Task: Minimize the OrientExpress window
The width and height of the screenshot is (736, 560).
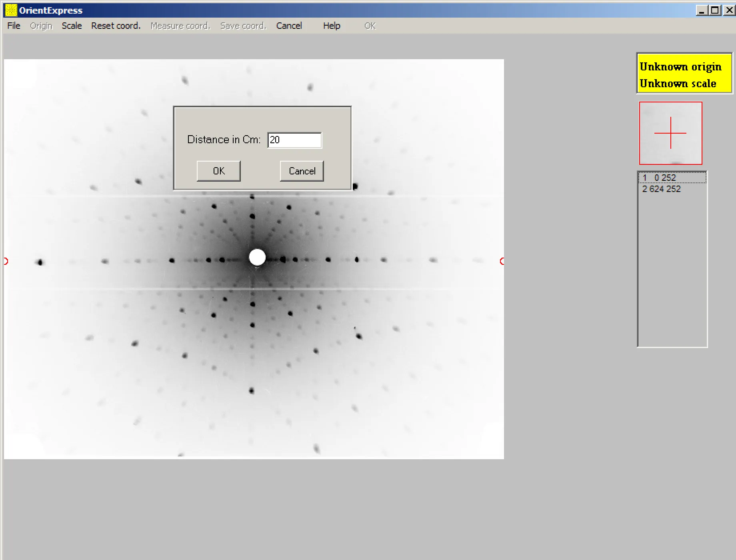Action: tap(702, 10)
